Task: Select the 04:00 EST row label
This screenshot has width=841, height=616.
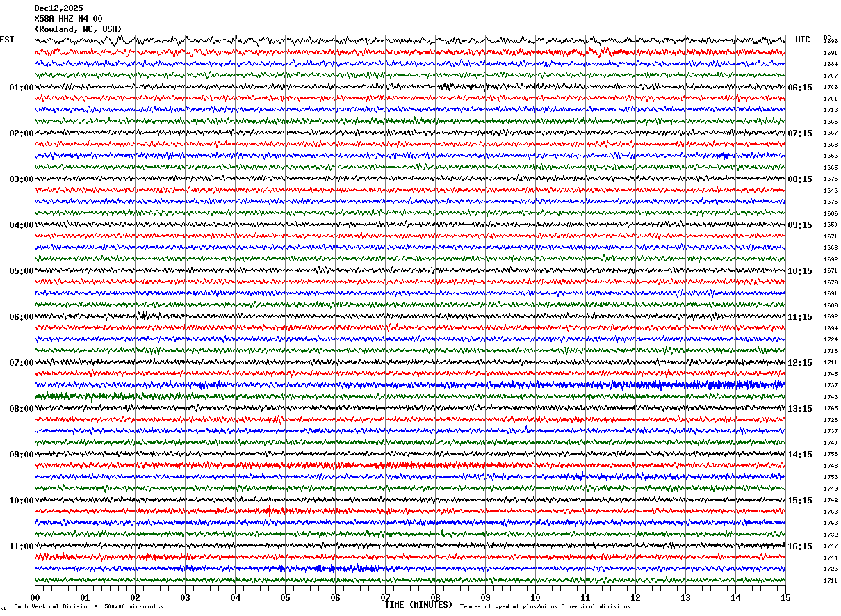Action: (22, 225)
